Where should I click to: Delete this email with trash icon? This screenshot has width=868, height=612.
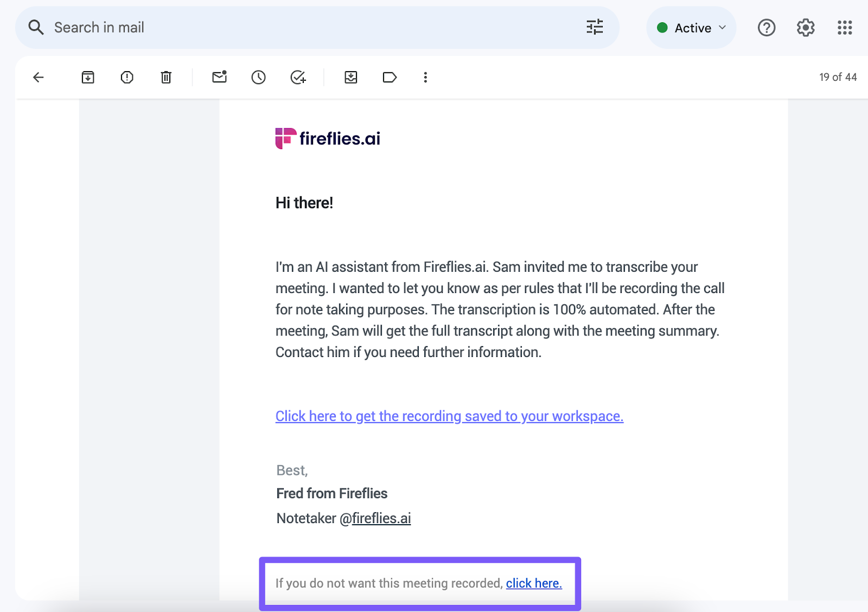click(x=166, y=78)
